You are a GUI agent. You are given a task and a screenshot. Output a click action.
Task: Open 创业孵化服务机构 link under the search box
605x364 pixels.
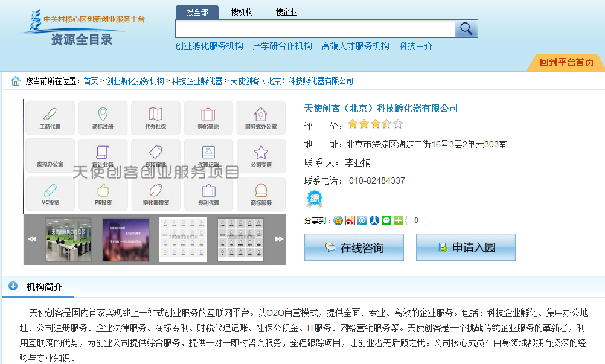[209, 46]
